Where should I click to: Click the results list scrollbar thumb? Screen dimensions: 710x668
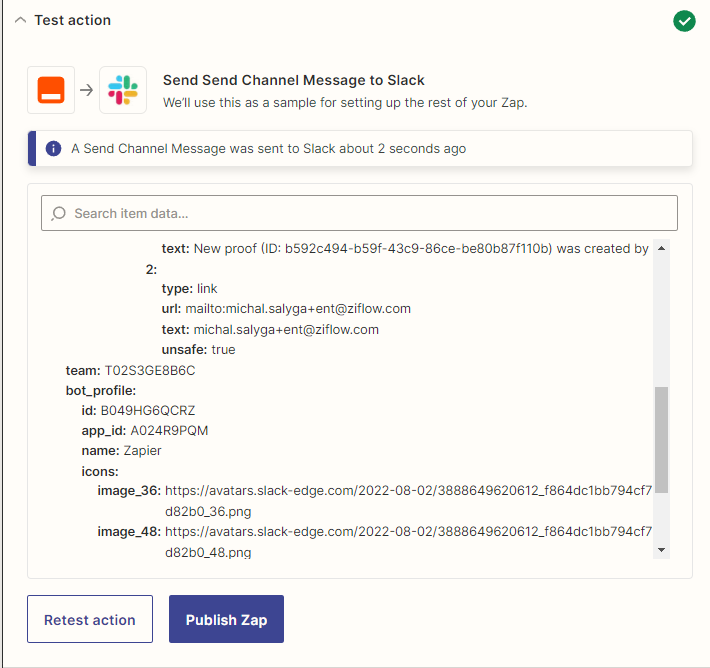[x=661, y=440]
